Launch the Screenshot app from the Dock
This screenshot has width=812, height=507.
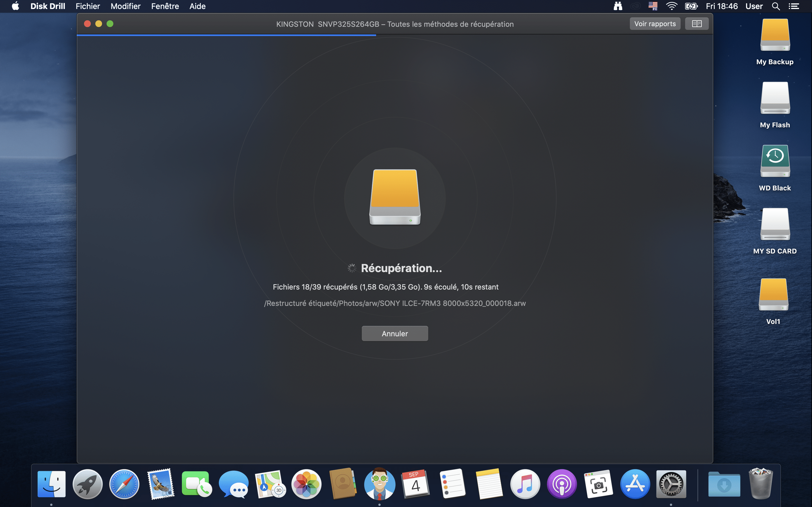click(x=598, y=484)
